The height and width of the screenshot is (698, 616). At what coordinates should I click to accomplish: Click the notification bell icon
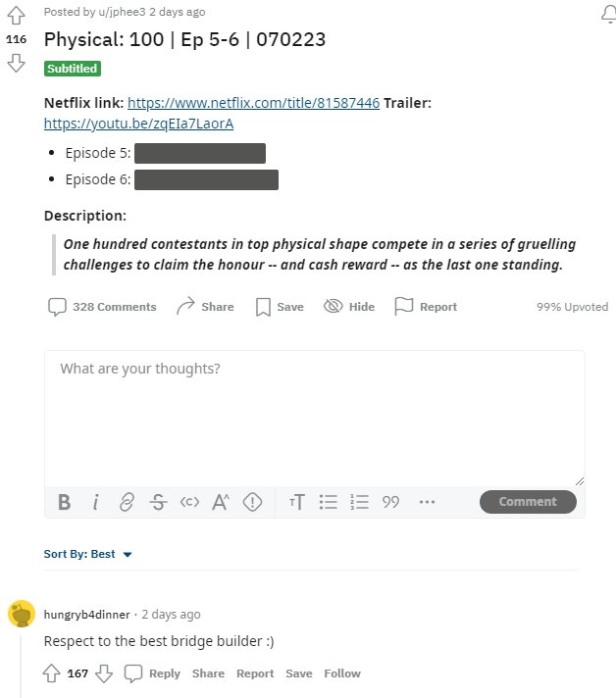608,14
